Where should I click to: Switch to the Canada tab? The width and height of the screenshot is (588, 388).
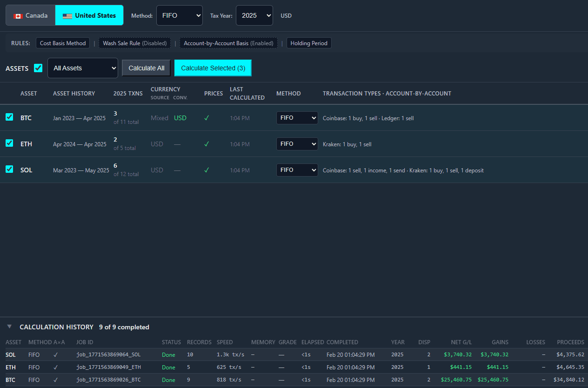click(x=30, y=15)
